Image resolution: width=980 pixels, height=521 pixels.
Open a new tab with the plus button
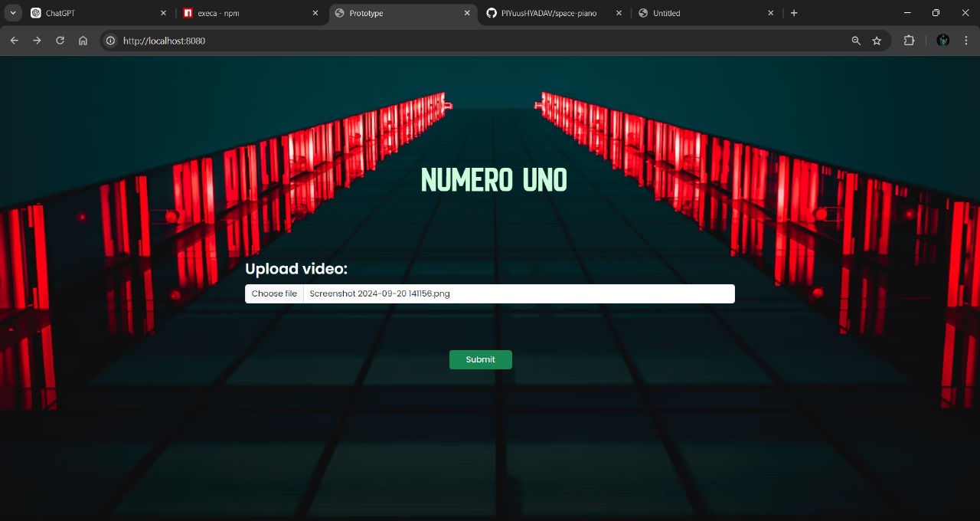point(794,13)
